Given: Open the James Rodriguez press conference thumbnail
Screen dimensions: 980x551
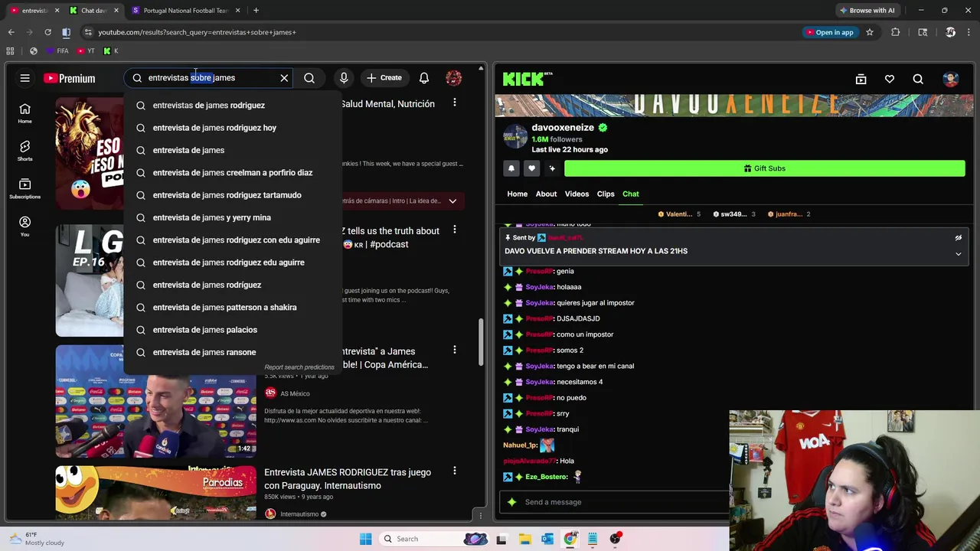Looking at the screenshot, I should click(x=156, y=401).
